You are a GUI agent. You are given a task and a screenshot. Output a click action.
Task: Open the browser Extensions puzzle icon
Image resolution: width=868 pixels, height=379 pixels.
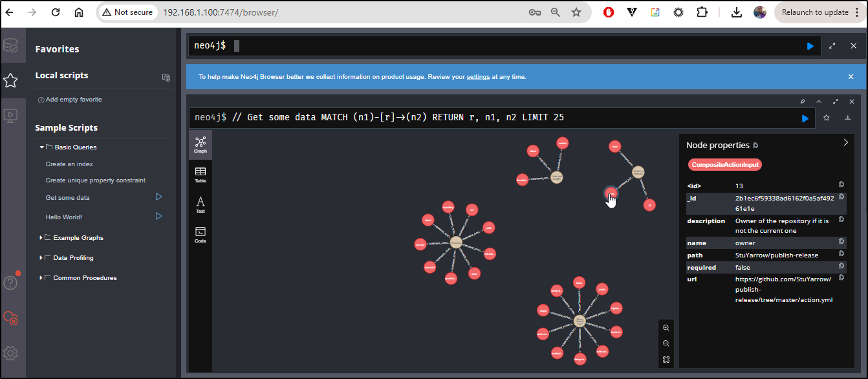click(702, 12)
